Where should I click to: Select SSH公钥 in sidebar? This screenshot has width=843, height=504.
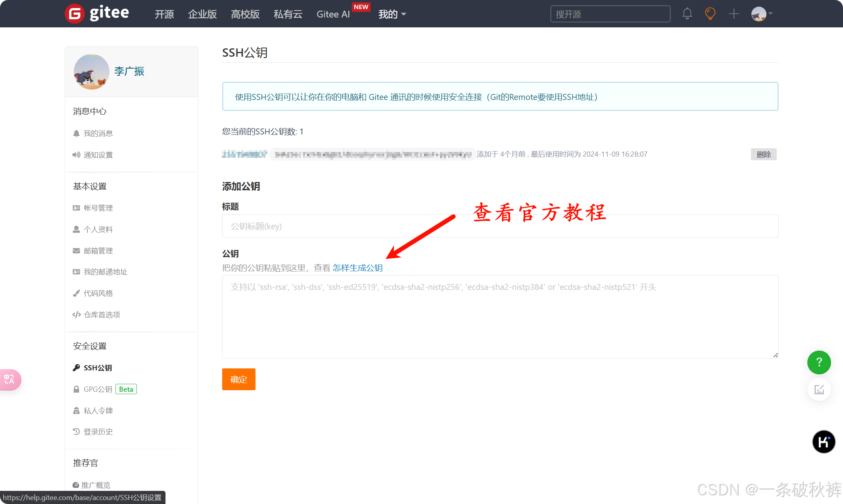coord(98,368)
